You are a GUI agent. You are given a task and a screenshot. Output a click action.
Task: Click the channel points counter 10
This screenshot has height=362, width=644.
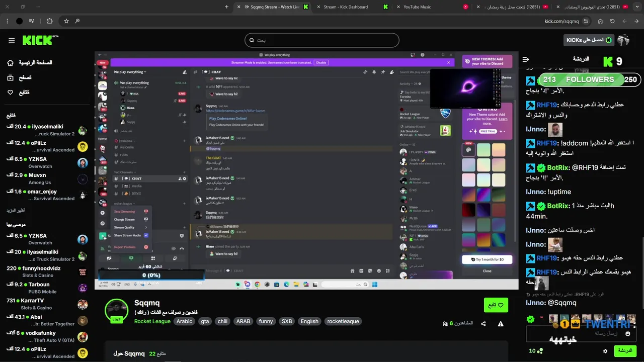click(536, 350)
